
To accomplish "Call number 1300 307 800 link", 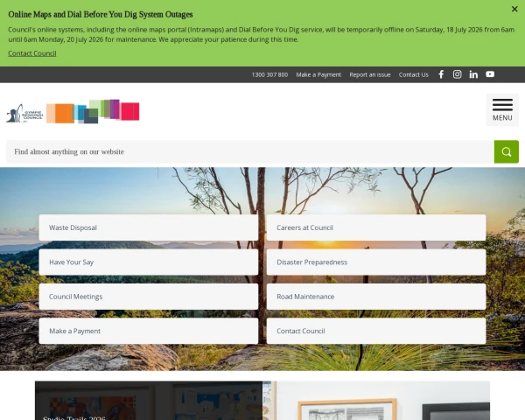I will pyautogui.click(x=269, y=74).
